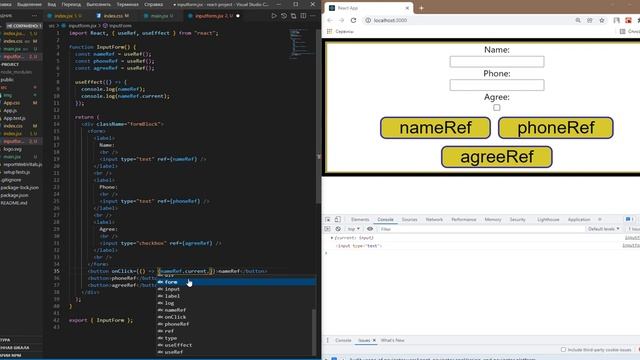Open the Терминал menu in VS Code
The height and width of the screenshot is (360, 640).
click(x=128, y=4)
